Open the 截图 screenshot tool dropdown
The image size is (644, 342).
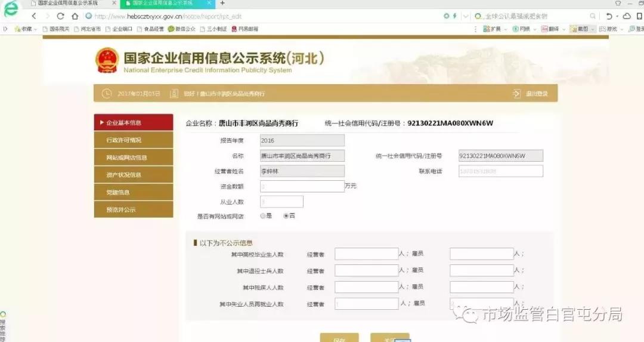pyautogui.click(x=593, y=29)
